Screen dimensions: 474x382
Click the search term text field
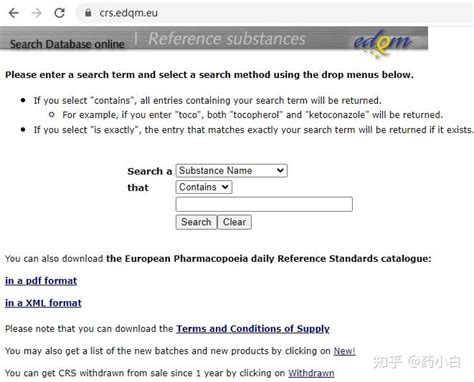tap(264, 204)
